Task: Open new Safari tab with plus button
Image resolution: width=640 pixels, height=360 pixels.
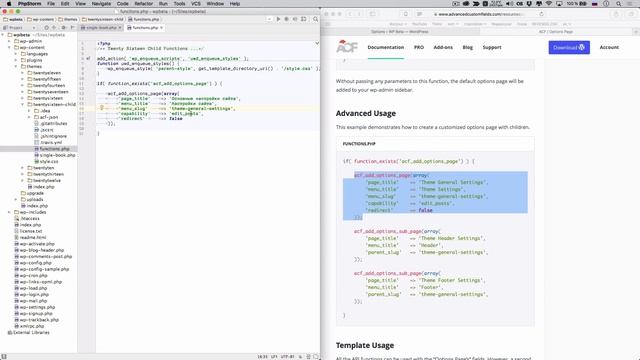Action: [636, 31]
